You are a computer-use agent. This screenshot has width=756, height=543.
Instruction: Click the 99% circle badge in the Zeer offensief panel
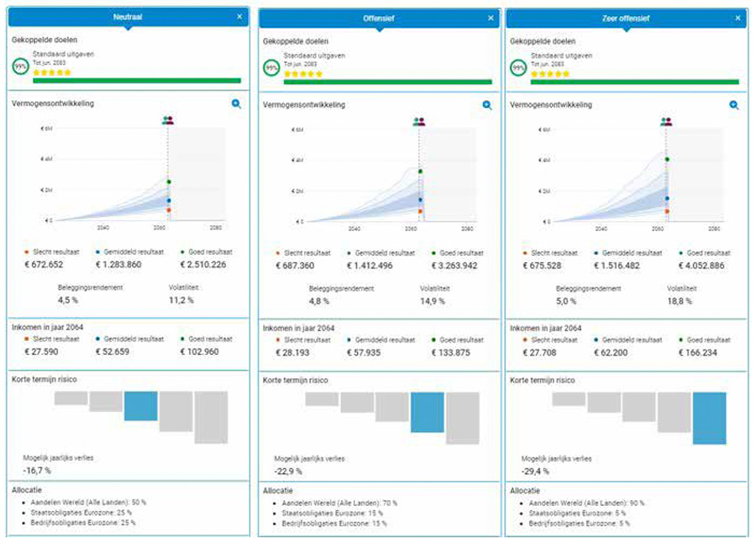click(x=519, y=67)
